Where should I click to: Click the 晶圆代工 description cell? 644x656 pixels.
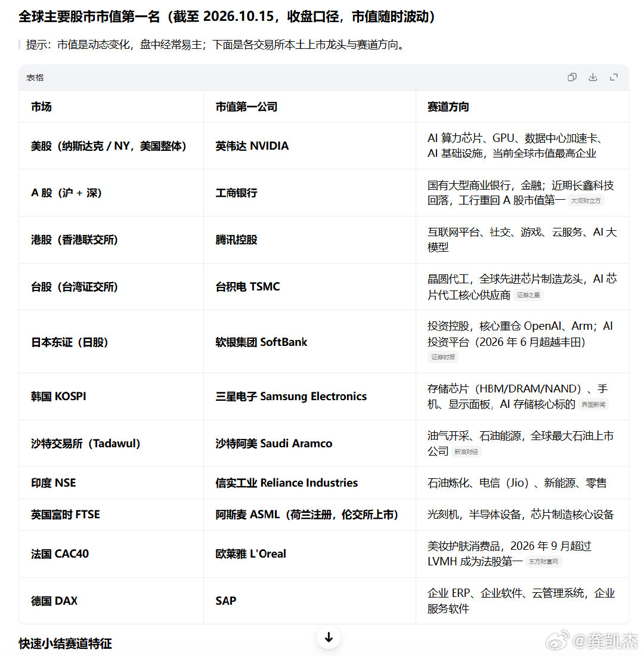pos(522,287)
